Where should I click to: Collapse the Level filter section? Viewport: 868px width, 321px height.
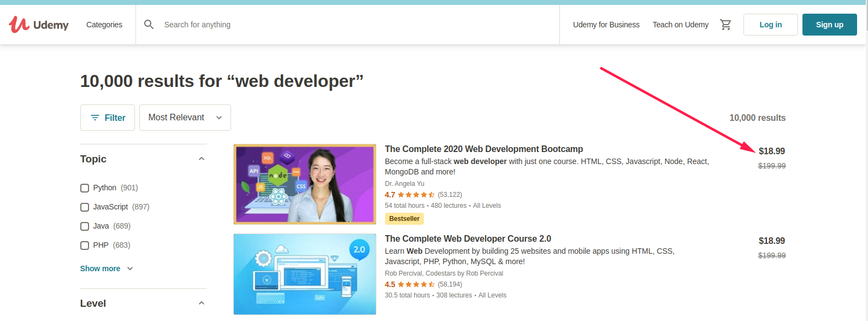coord(202,304)
